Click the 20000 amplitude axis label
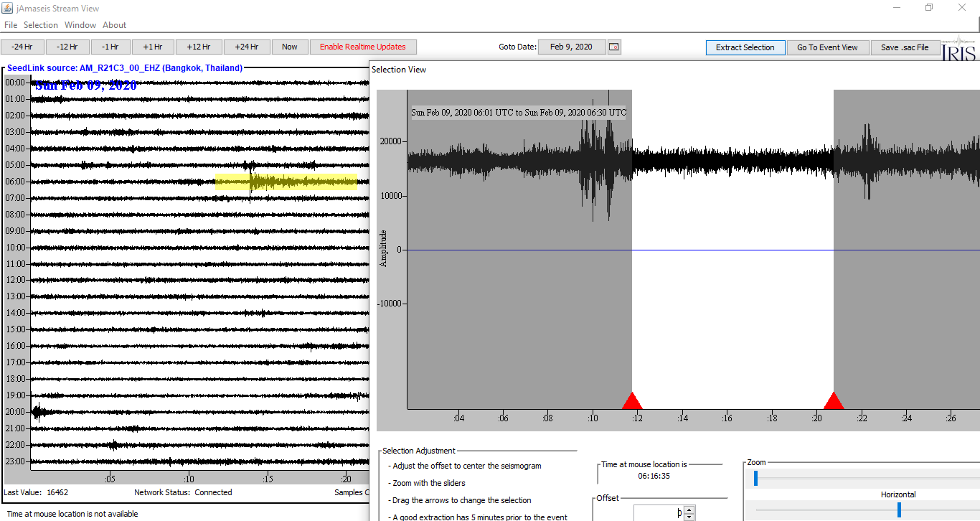The image size is (980, 521). [390, 142]
